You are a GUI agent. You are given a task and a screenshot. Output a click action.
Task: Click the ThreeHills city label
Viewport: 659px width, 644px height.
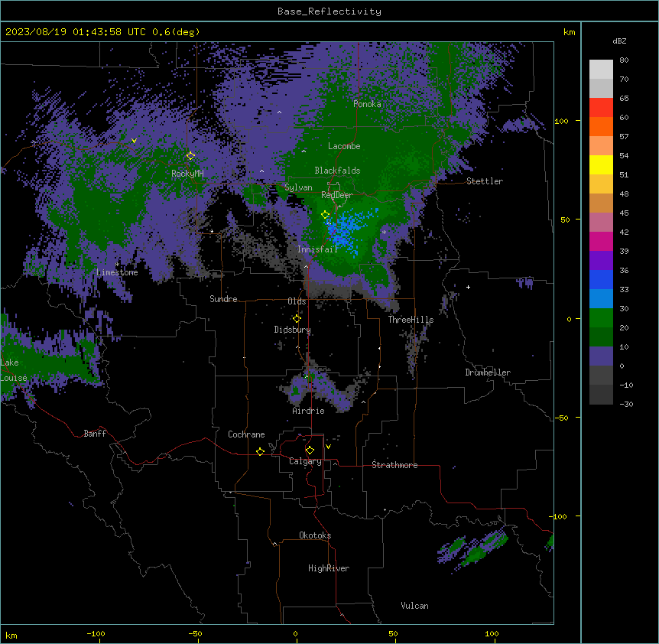[411, 320]
